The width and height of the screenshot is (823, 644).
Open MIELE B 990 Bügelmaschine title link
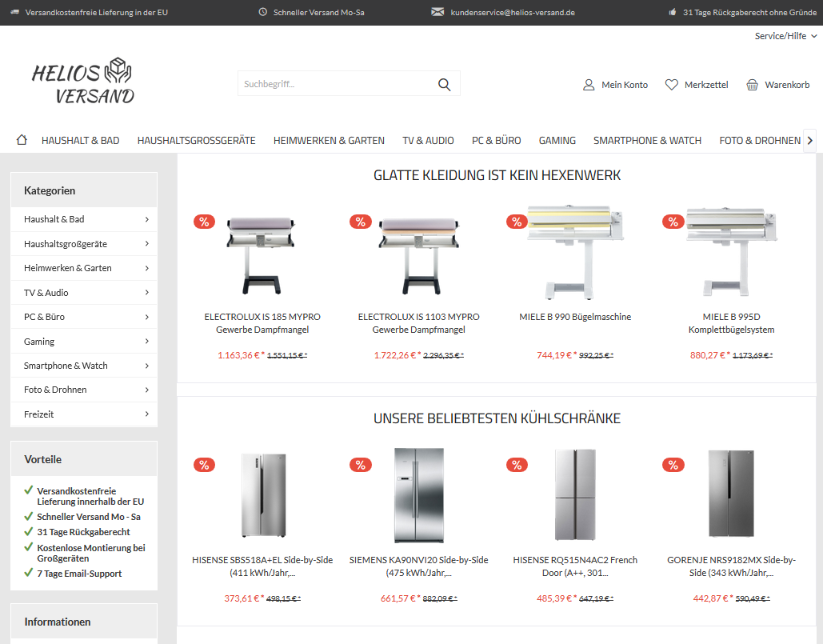[575, 317]
